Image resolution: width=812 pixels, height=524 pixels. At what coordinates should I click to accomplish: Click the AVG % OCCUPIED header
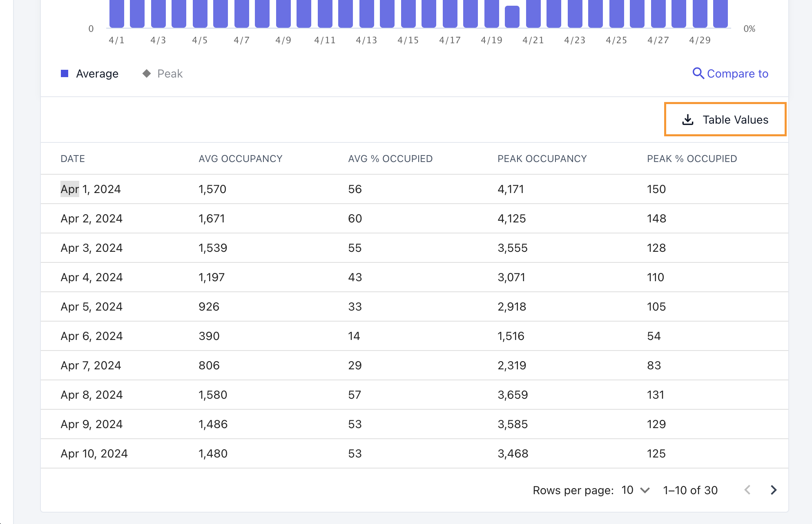tap(390, 159)
